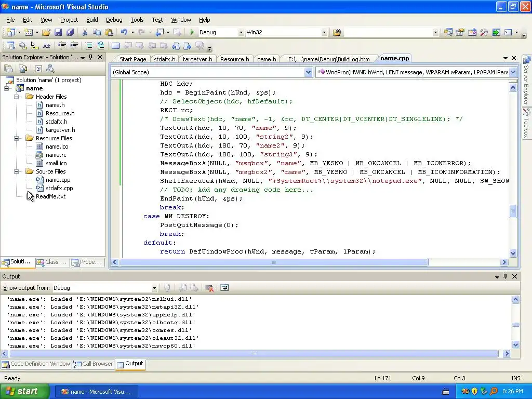Open the Build menu
The height and width of the screenshot is (399, 532).
tap(92, 20)
